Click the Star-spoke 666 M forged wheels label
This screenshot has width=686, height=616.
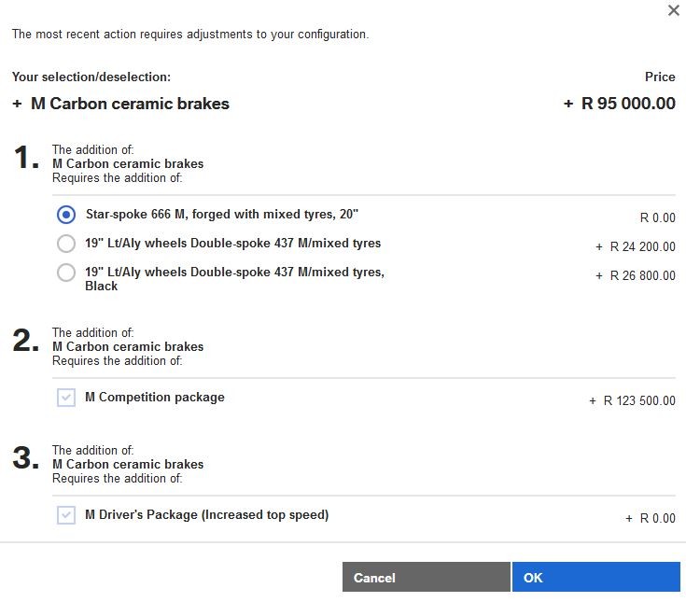[x=221, y=215]
